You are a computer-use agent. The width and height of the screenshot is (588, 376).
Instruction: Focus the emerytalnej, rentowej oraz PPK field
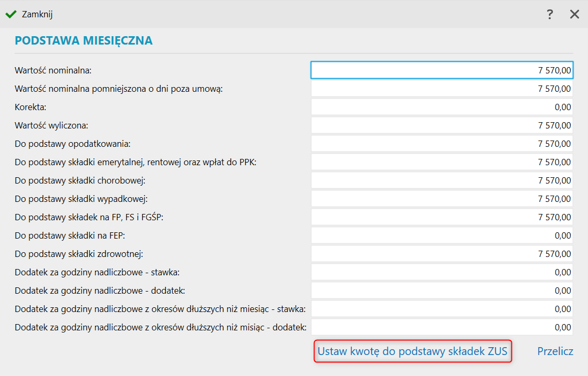442,162
